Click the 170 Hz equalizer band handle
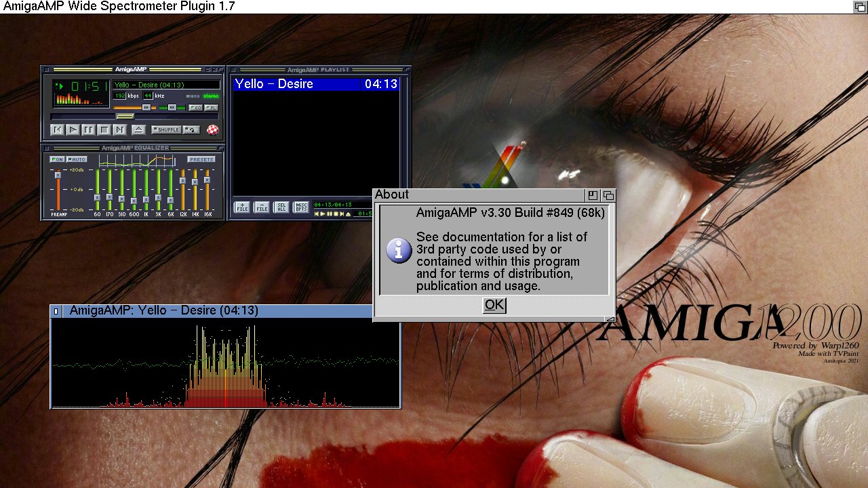 pyautogui.click(x=109, y=197)
